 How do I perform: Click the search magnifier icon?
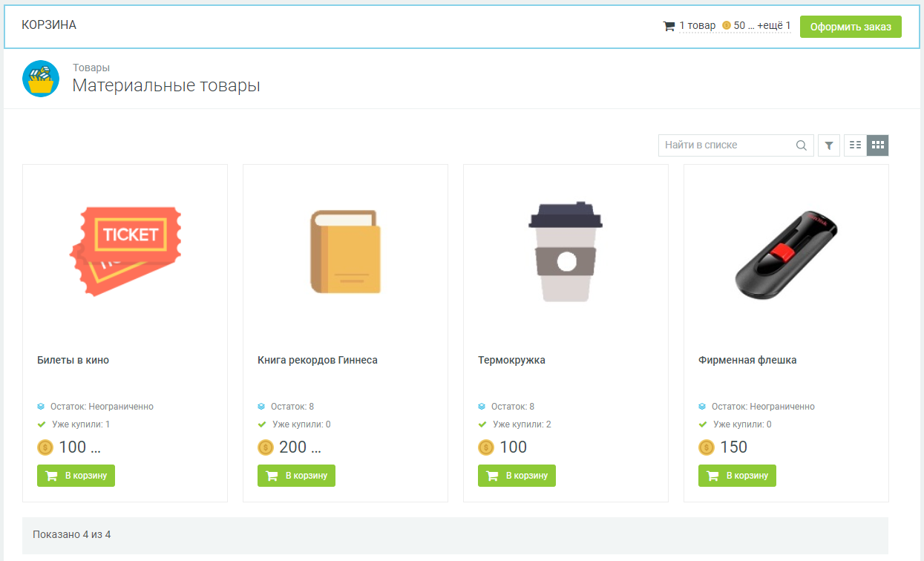coord(802,145)
